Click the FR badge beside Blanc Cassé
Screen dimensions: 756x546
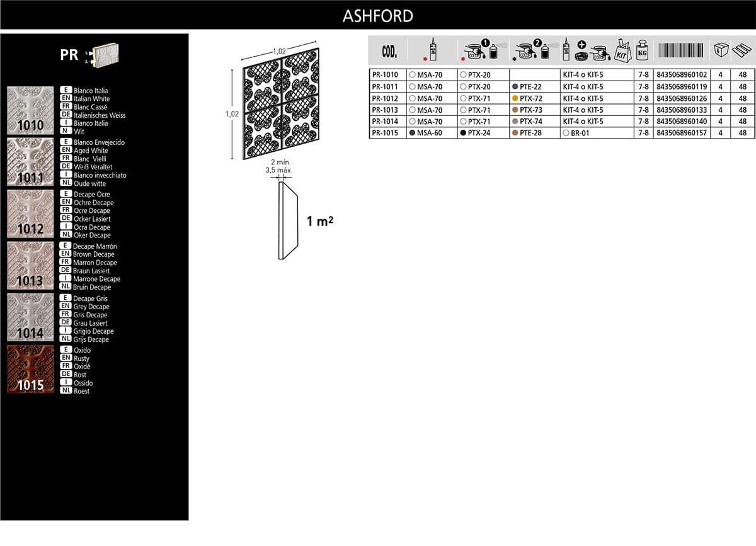pyautogui.click(x=66, y=107)
